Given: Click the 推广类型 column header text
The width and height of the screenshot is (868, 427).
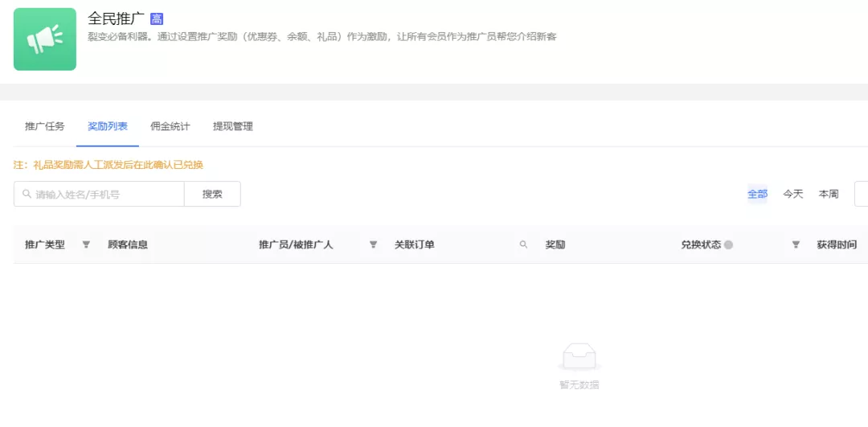Looking at the screenshot, I should pos(45,244).
